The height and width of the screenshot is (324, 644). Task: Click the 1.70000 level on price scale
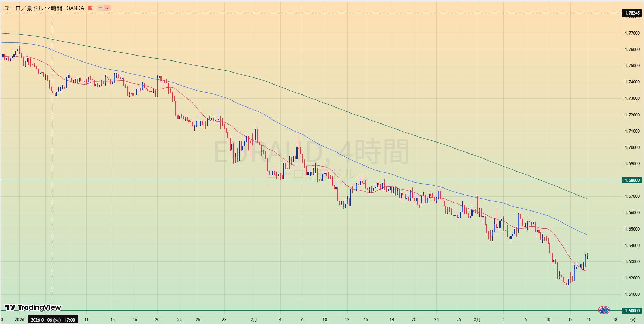coord(632,147)
